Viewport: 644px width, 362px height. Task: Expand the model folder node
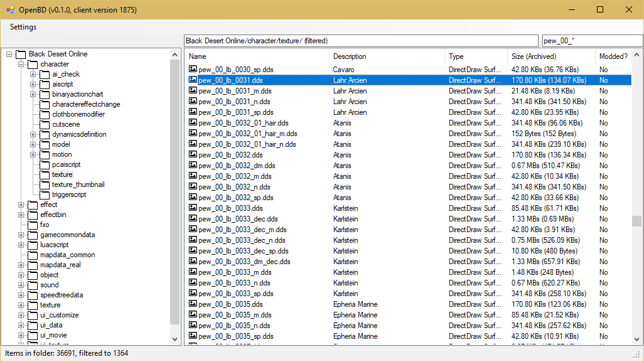tap(33, 144)
